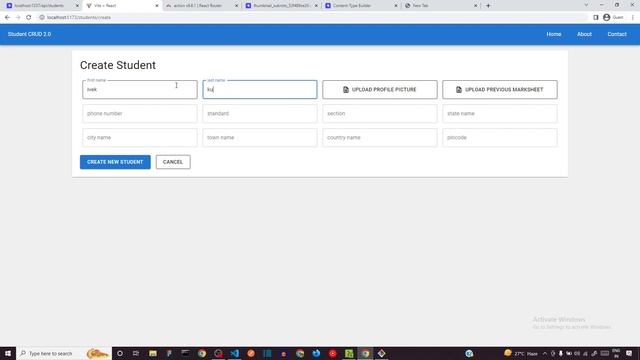Click the Windows taskbar search box
The image size is (640, 360).
pos(63,353)
